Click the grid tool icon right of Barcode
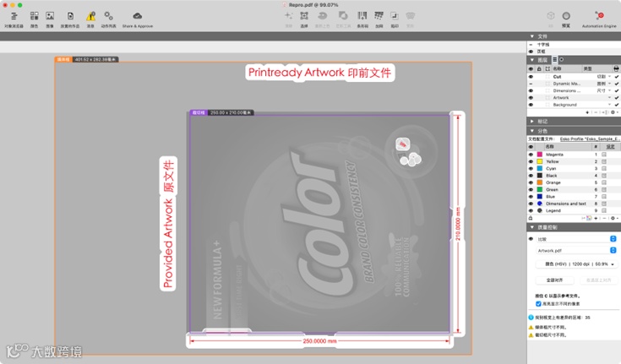 (379, 16)
